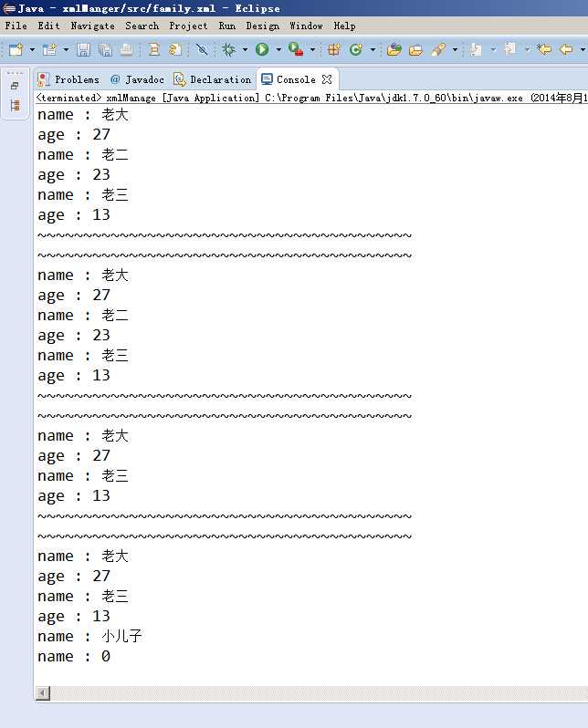
Task: Click the first 'age : 27' console line
Action: (x=74, y=135)
